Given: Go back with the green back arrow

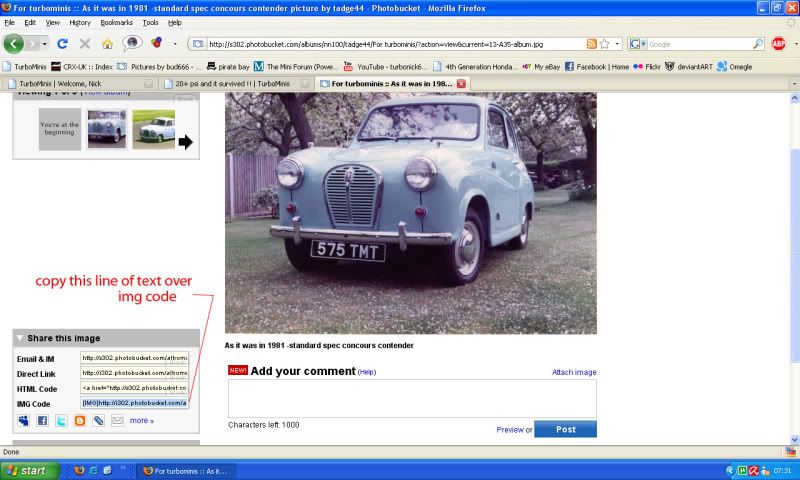Looking at the screenshot, I should [13, 44].
